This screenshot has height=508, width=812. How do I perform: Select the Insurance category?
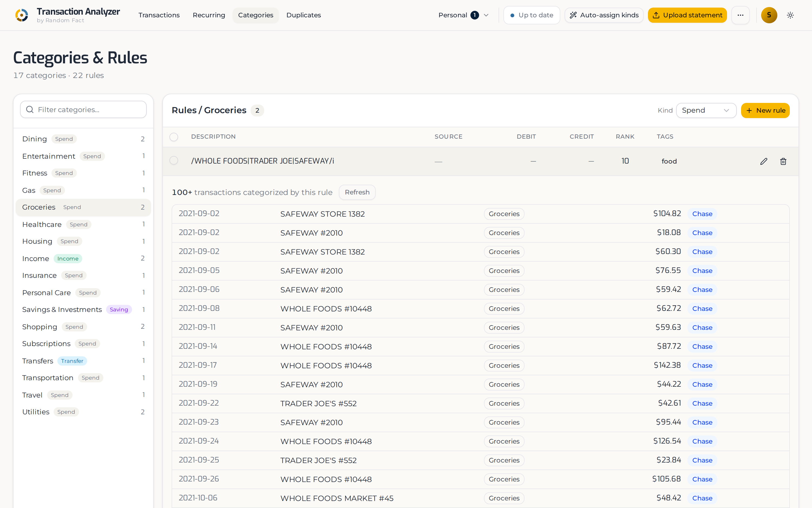[x=83, y=275]
